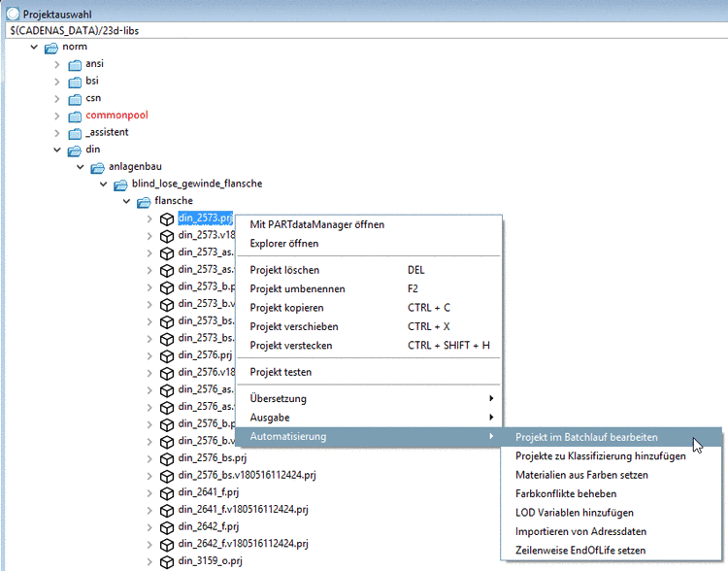
Task: Choose Farbkonflikte beheben
Action: click(612, 494)
